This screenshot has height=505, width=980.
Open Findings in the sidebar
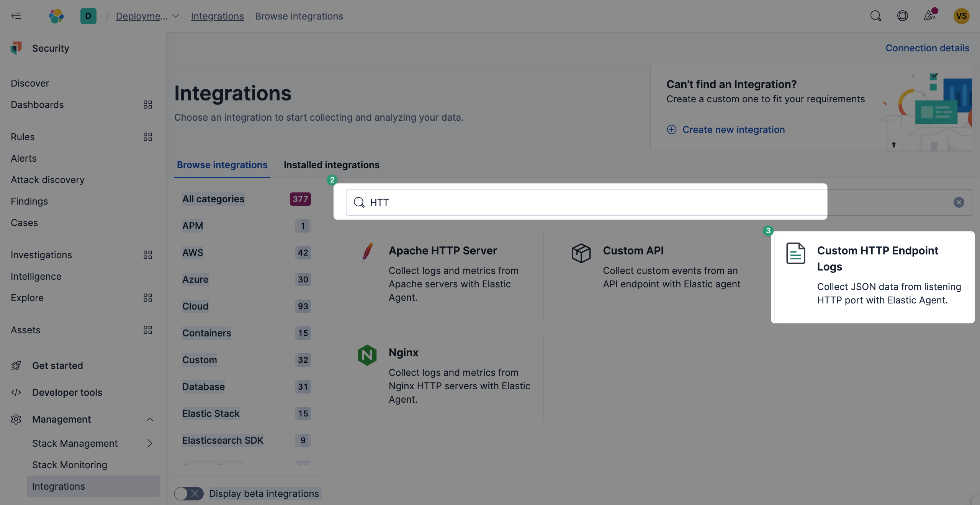29,201
